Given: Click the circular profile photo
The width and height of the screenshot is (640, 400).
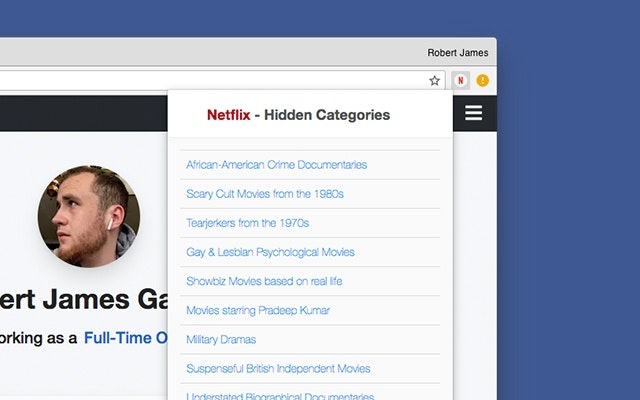Looking at the screenshot, I should [x=89, y=216].
